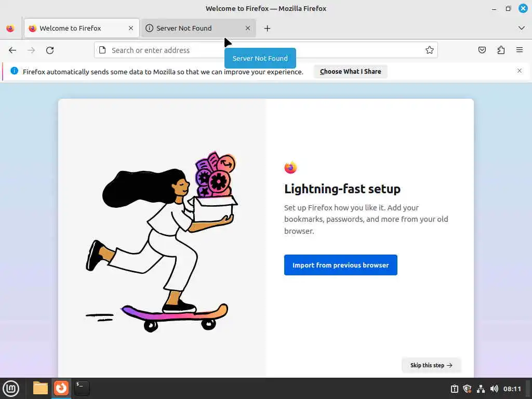Click the volume speaker tray icon
Image resolution: width=532 pixels, height=399 pixels.
[494, 389]
